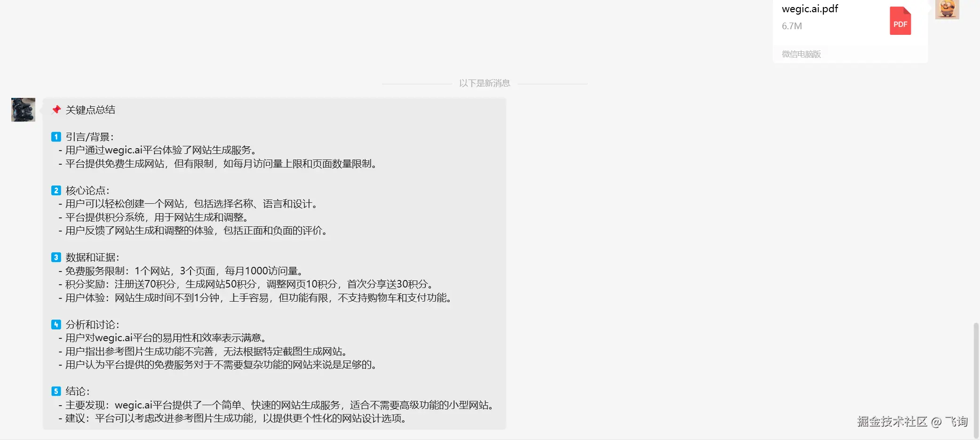Click the 核心论点 heading
The width and height of the screenshot is (980, 440).
tap(87, 191)
